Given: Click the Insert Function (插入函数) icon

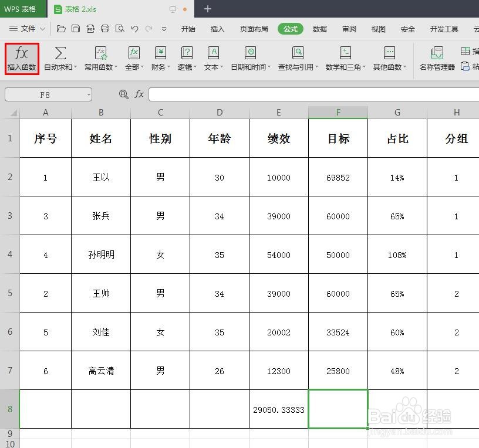Looking at the screenshot, I should (21, 57).
